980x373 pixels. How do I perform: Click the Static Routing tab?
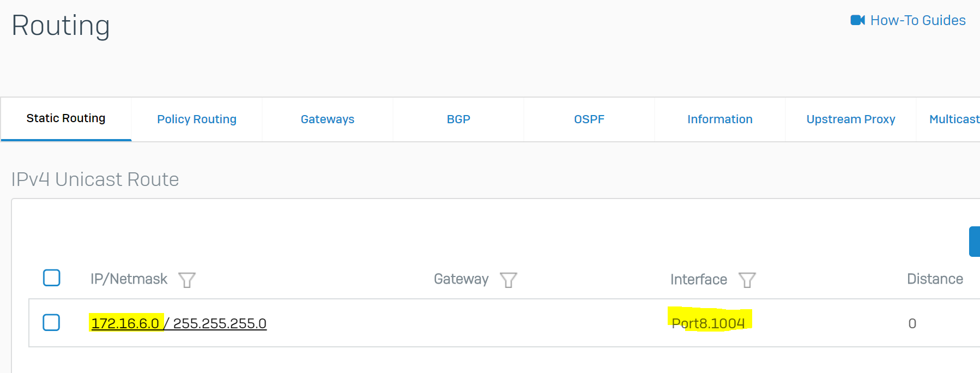pos(66,118)
